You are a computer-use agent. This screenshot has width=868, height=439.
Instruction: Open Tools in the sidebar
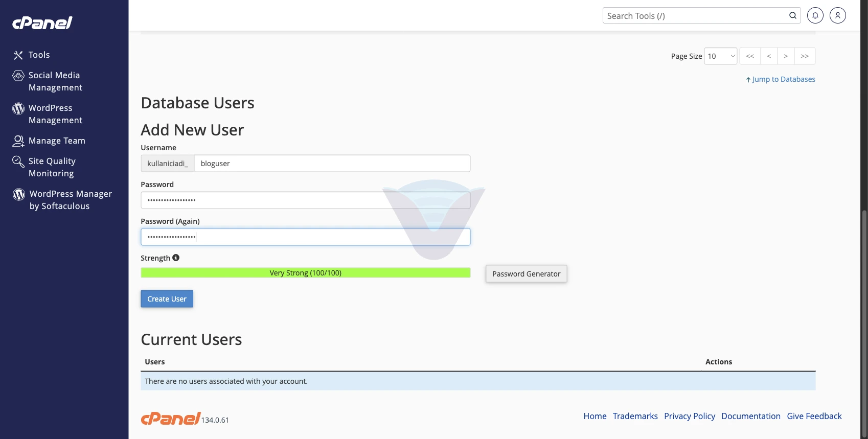tap(39, 55)
